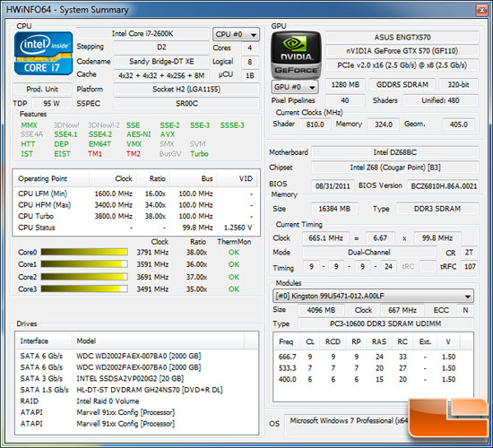Click the Sandy Bridge-DT XE codename field

(161, 61)
